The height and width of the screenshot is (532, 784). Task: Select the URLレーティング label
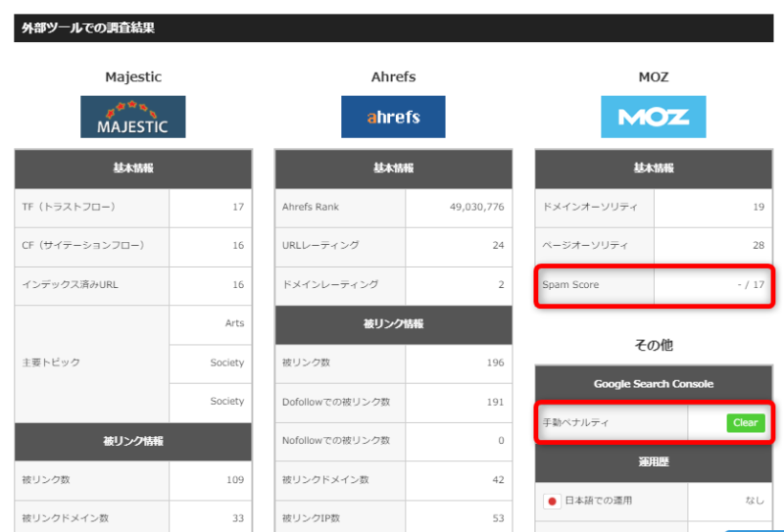(x=320, y=246)
